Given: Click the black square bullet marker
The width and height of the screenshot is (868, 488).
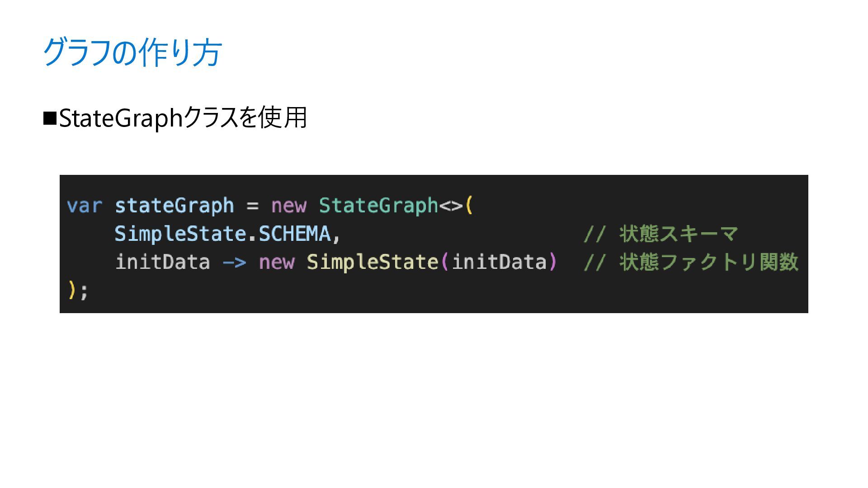Looking at the screenshot, I should click(49, 118).
